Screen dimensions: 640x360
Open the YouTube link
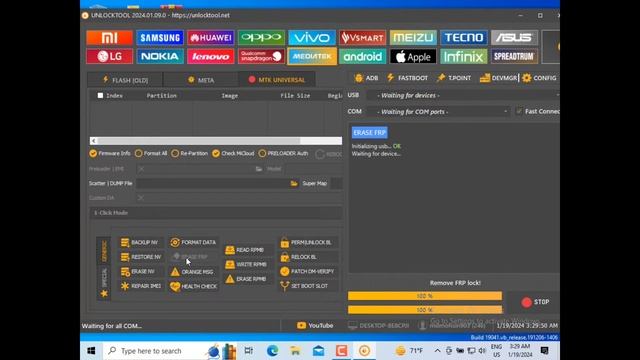(315, 325)
